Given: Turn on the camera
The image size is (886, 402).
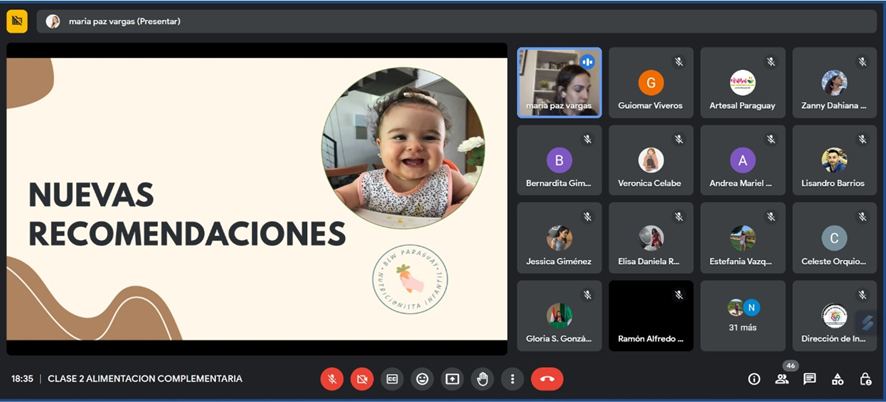Looking at the screenshot, I should [x=362, y=379].
